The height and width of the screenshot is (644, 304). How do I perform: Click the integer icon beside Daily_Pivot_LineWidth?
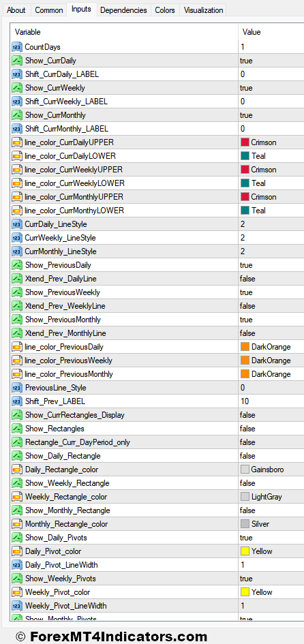[x=17, y=565]
